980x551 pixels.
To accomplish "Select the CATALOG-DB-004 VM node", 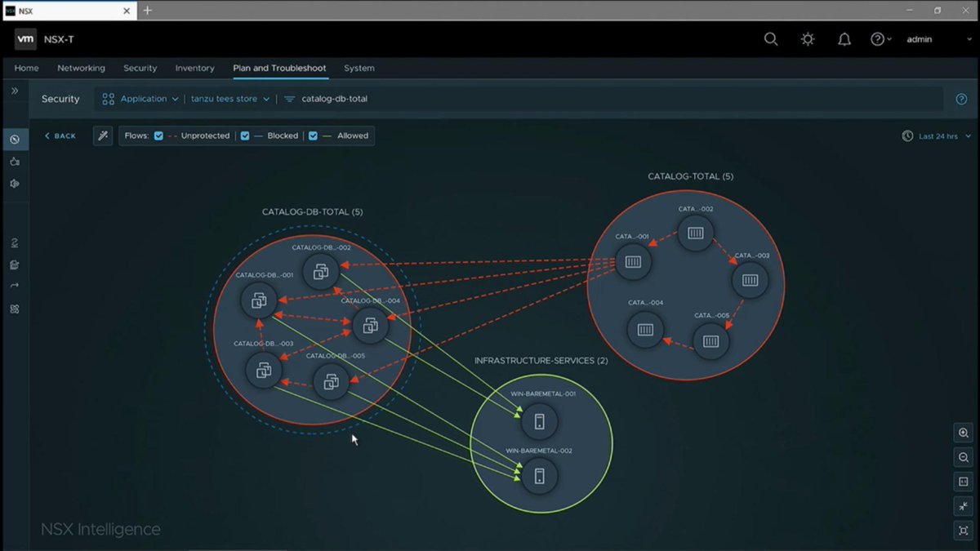I will 369,326.
